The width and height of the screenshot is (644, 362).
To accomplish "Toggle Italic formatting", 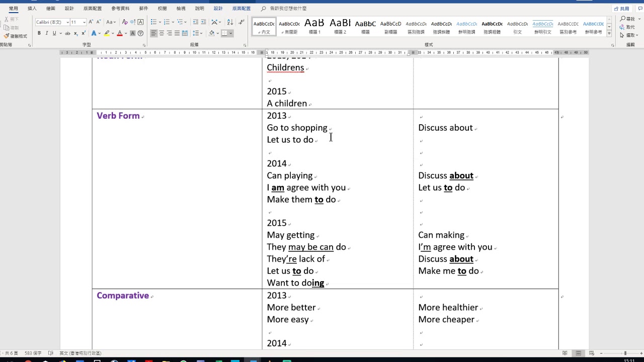I will coord(47,33).
